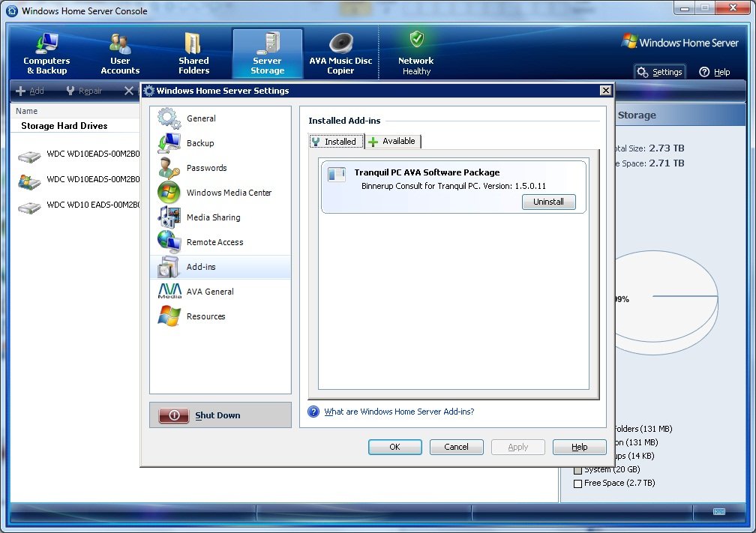Open Media Sharing settings
Screen dimensions: 756x533
[220, 217]
